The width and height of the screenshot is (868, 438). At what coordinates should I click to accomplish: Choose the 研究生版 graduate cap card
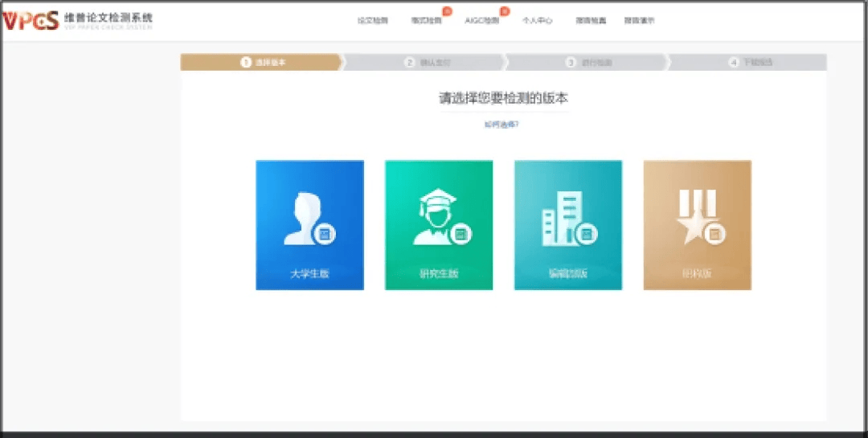[x=439, y=225]
